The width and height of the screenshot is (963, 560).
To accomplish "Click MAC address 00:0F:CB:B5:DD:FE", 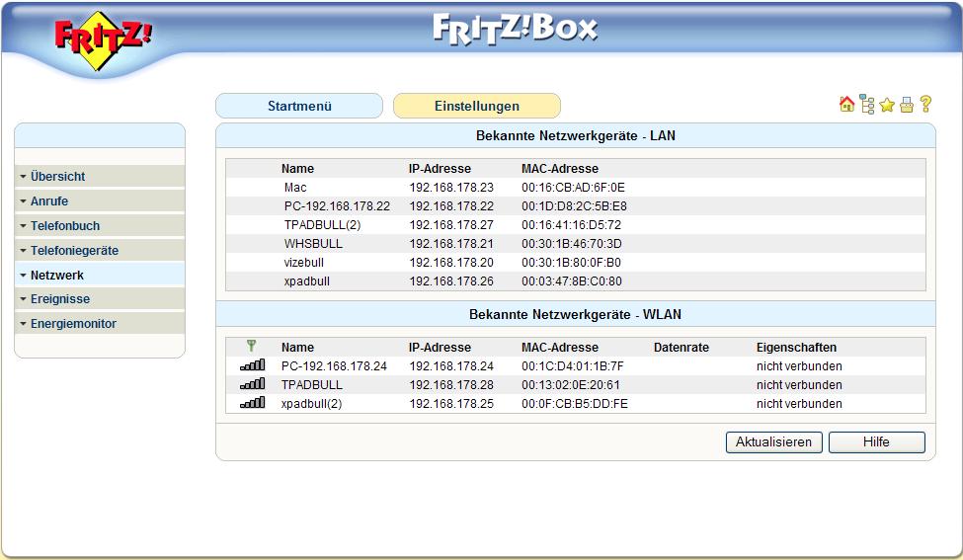I will (x=575, y=404).
